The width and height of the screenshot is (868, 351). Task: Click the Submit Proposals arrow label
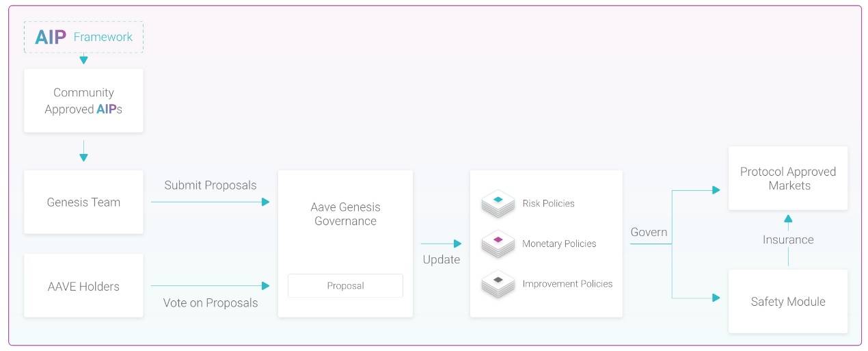coord(211,185)
